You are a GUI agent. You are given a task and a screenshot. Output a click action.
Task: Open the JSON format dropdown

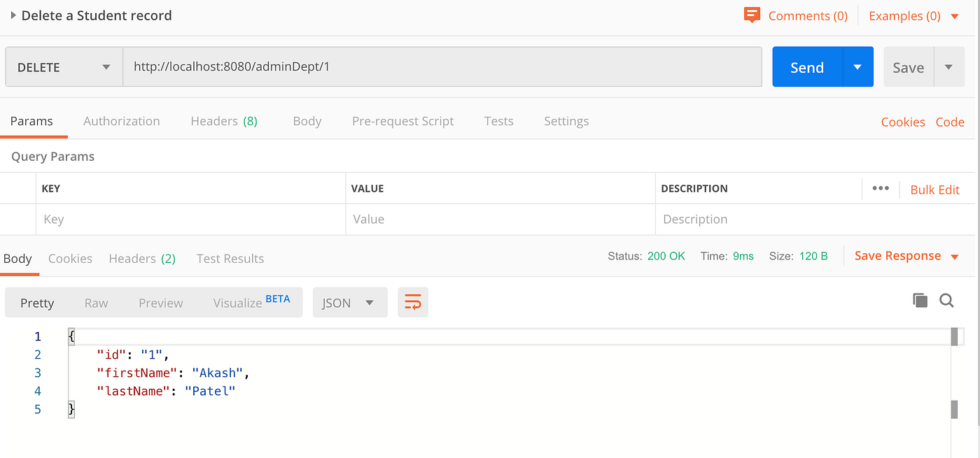(x=349, y=302)
